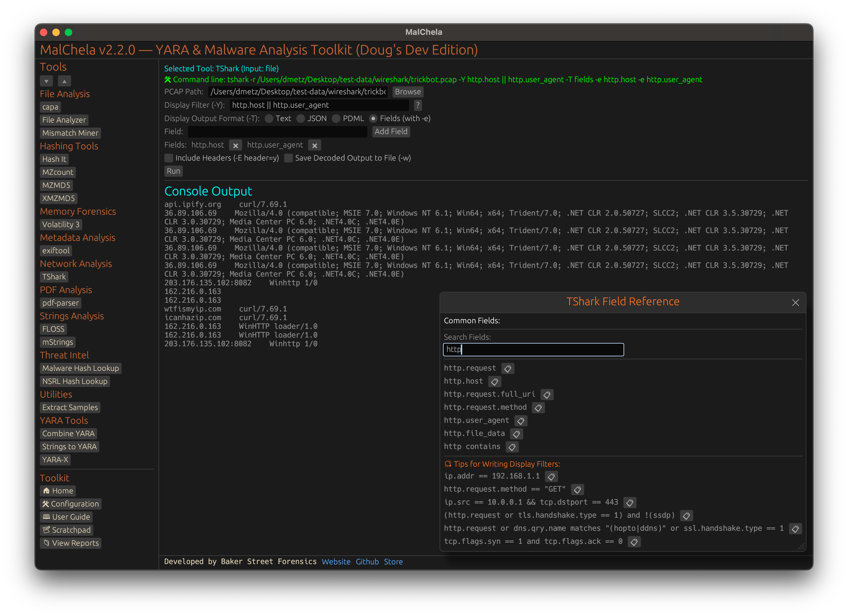
Task: Click tag icon beside http.user_agent in reference
Action: tap(521, 421)
